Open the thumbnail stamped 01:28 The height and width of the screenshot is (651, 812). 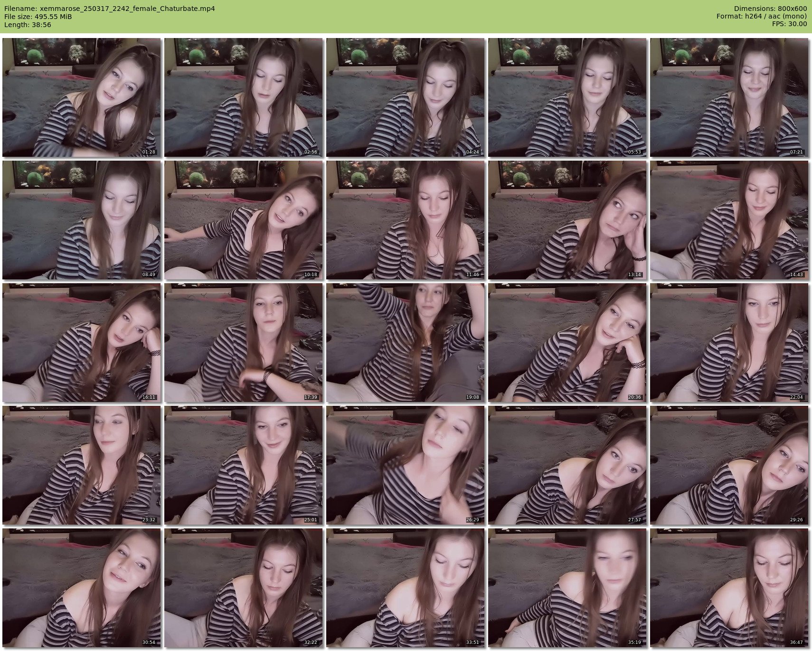(82, 97)
